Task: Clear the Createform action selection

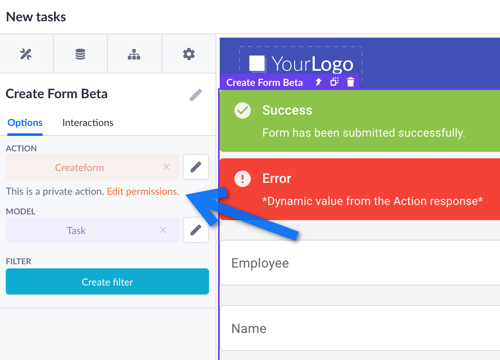Action: point(166,167)
